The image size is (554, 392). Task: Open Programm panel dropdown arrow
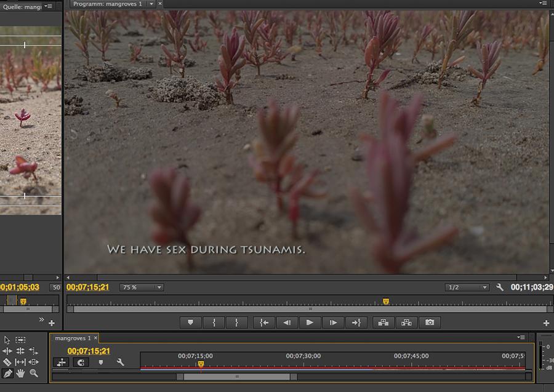[151, 4]
